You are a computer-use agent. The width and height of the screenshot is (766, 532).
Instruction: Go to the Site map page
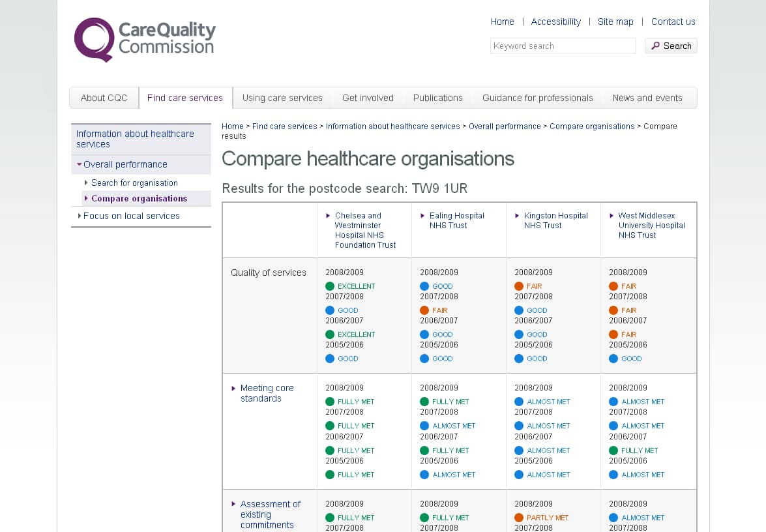tap(615, 22)
